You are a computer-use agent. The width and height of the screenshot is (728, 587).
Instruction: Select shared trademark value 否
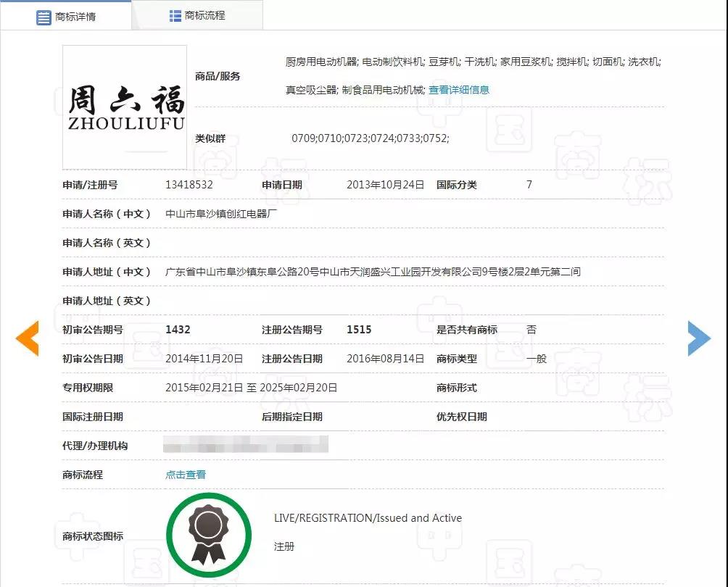[x=531, y=330]
